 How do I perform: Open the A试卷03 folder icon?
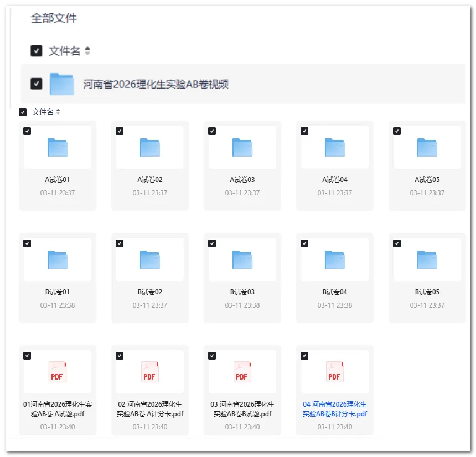click(x=242, y=146)
